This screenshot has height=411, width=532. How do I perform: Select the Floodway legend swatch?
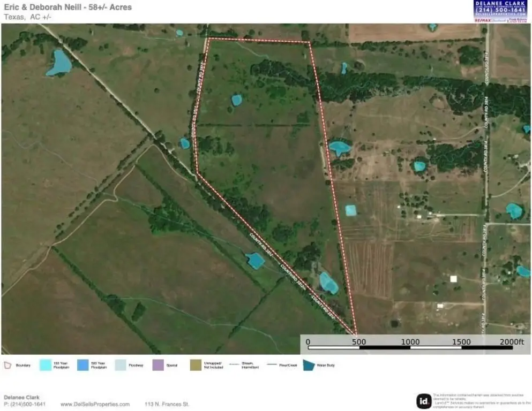(121, 365)
